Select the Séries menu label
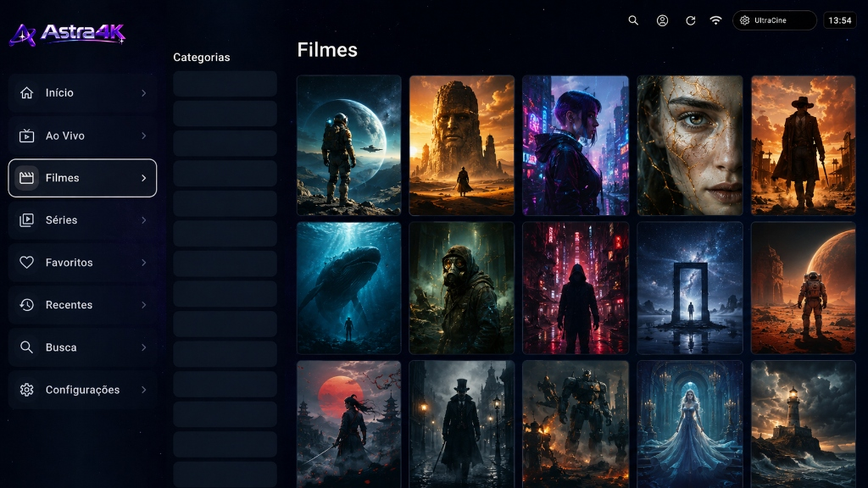This screenshot has height=488, width=868. (x=61, y=220)
